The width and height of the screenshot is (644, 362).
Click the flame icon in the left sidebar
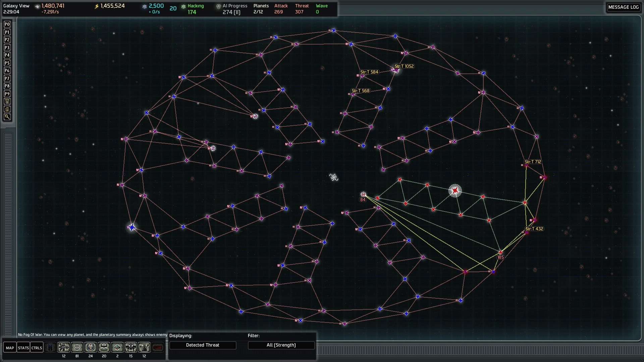pos(7,109)
